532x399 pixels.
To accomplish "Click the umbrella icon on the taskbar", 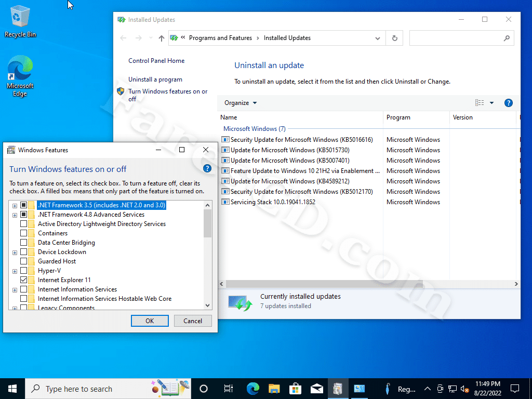I will pos(388,389).
